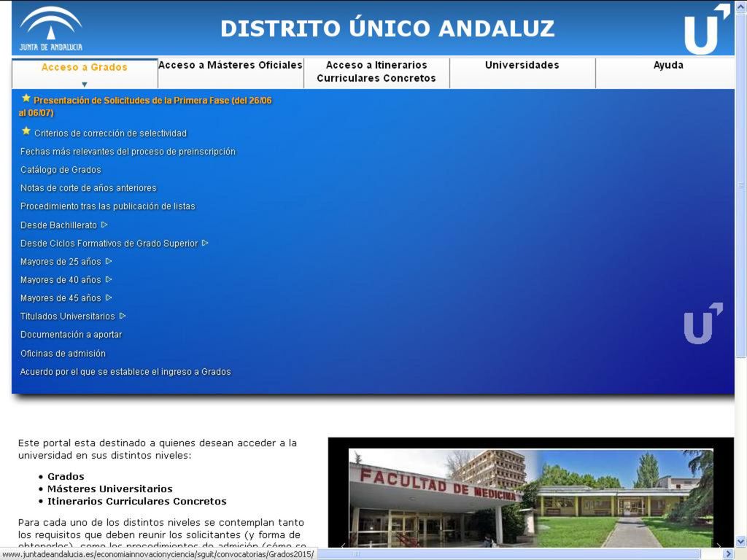The height and width of the screenshot is (560, 747).
Task: Open Catálogo de Grados link
Action: [61, 169]
